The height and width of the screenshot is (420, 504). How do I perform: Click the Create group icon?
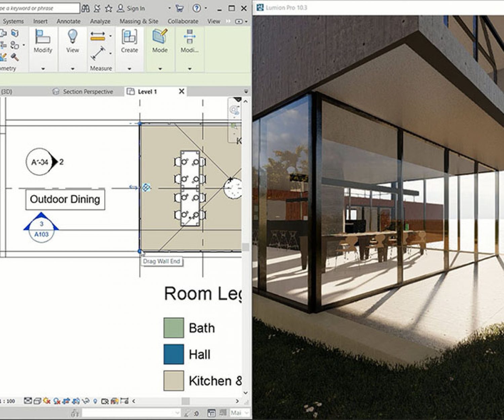tap(129, 37)
